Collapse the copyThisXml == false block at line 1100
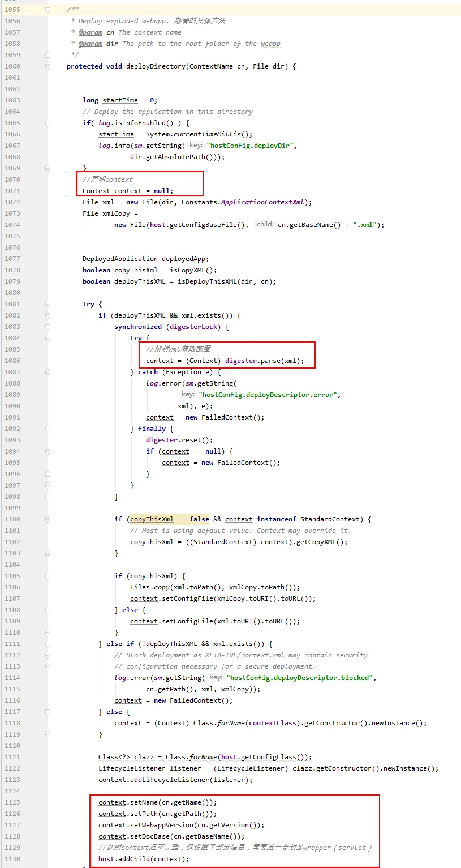This screenshot has height=868, width=461. [x=48, y=519]
